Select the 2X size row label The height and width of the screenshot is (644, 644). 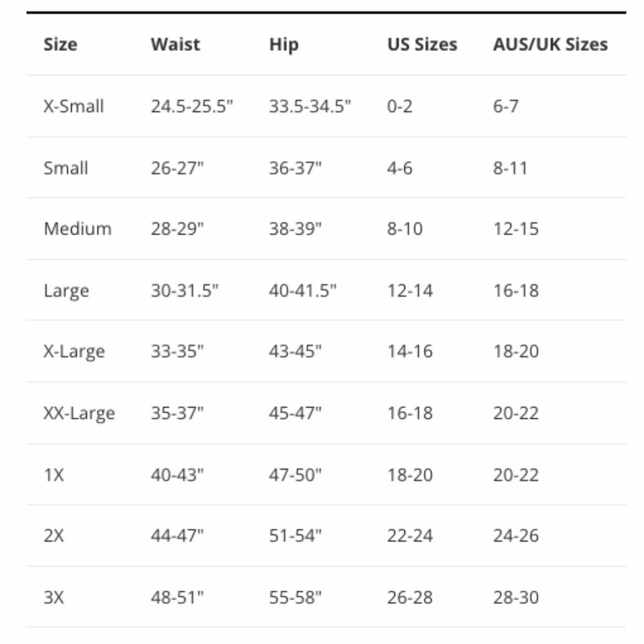tap(53, 536)
